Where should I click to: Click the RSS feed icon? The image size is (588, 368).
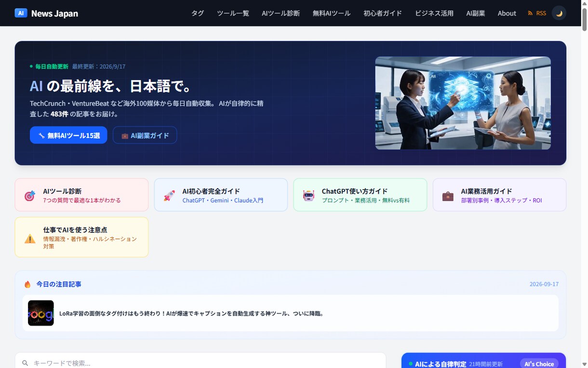coord(531,13)
